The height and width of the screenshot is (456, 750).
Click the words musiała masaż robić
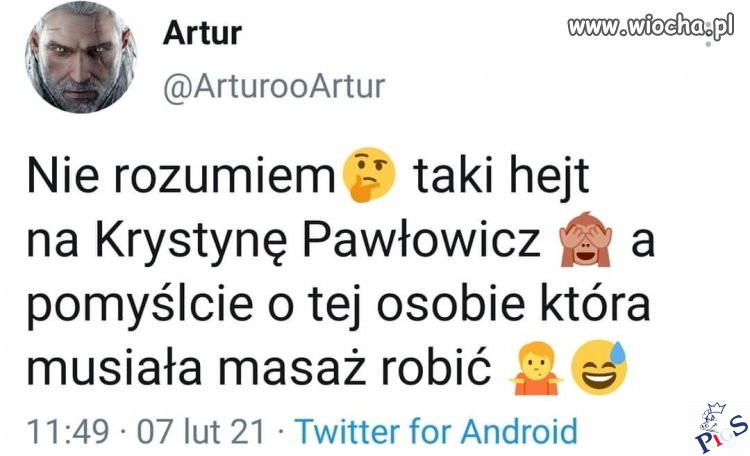click(259, 368)
